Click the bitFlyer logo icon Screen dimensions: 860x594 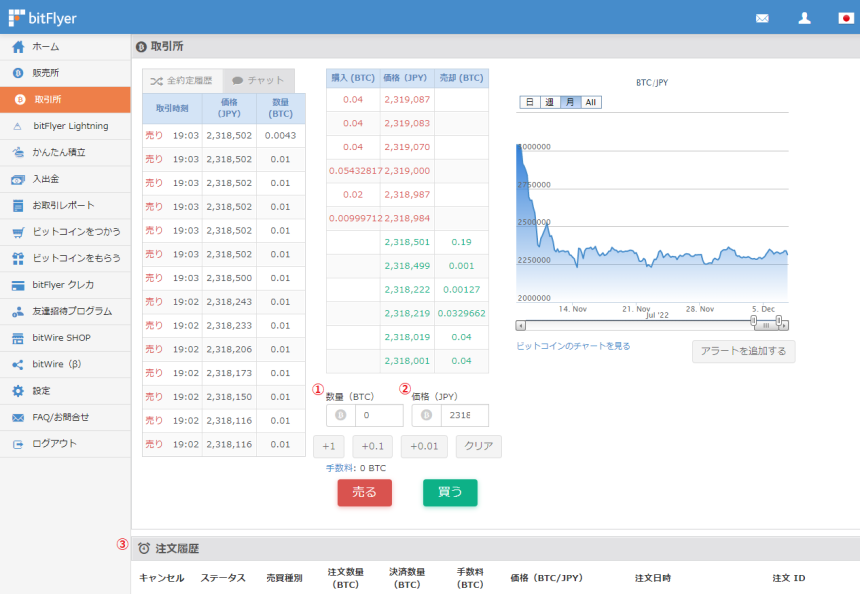click(x=16, y=18)
